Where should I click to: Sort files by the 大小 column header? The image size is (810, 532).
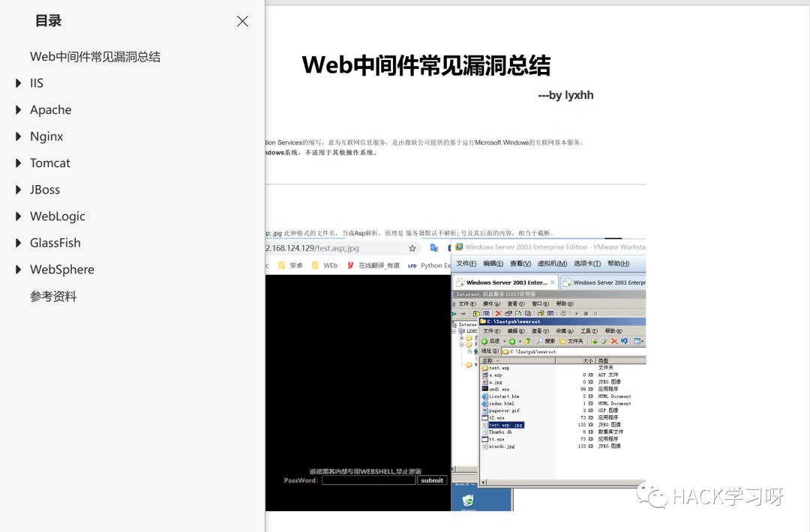click(x=575, y=360)
